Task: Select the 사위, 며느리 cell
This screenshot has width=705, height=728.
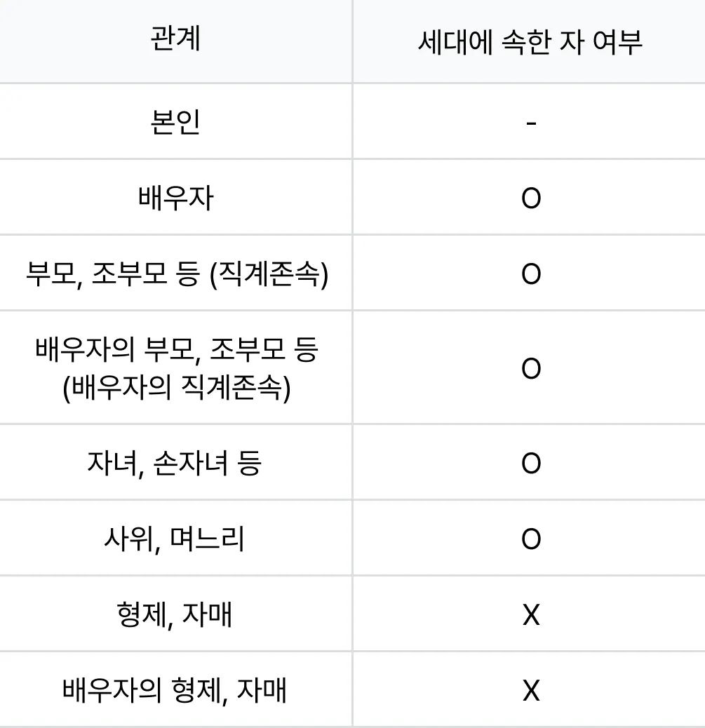Action: pyautogui.click(x=174, y=539)
